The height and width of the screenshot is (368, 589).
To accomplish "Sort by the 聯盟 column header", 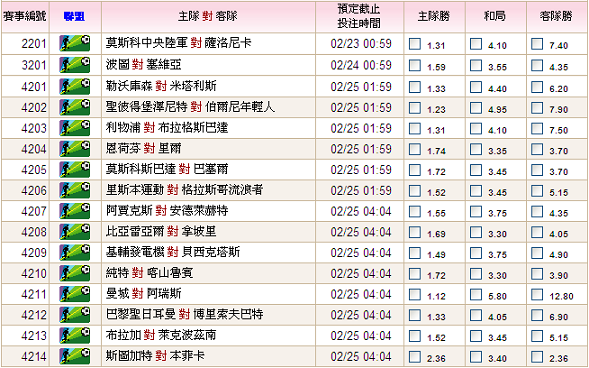I will (74, 17).
